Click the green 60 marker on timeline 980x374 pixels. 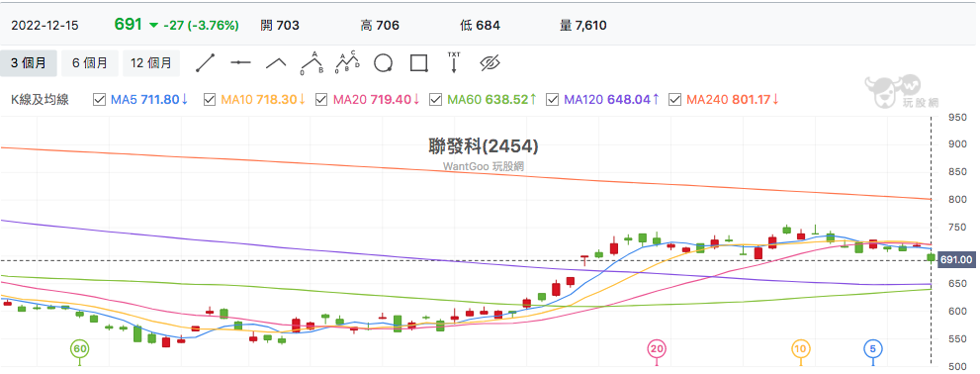click(79, 348)
